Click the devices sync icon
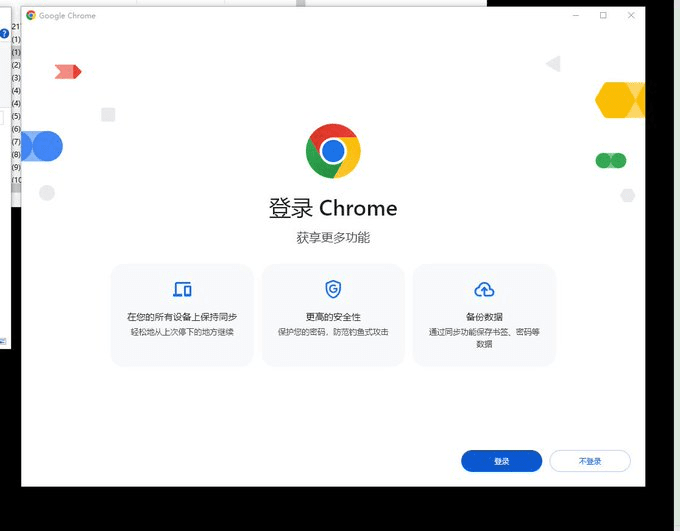Screen dimensions: 680x531 pos(182,289)
